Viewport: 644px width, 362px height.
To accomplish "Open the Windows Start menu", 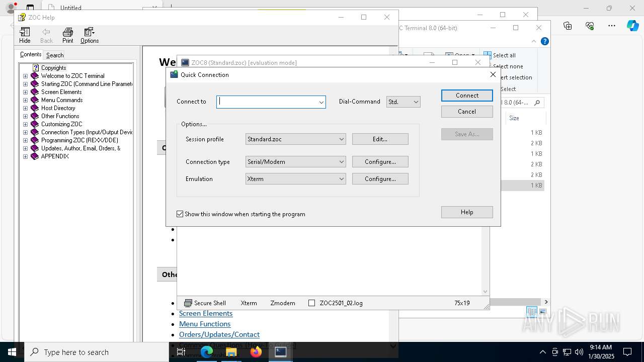I will click(12, 352).
